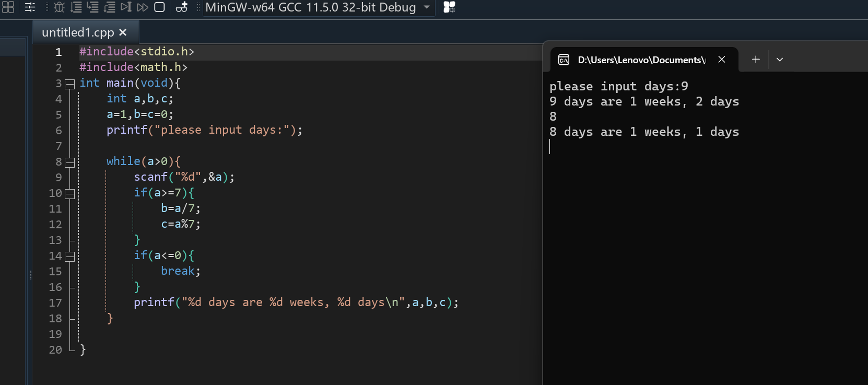The image size is (868, 385).
Task: Close the untitled1.cpp tab
Action: (123, 32)
